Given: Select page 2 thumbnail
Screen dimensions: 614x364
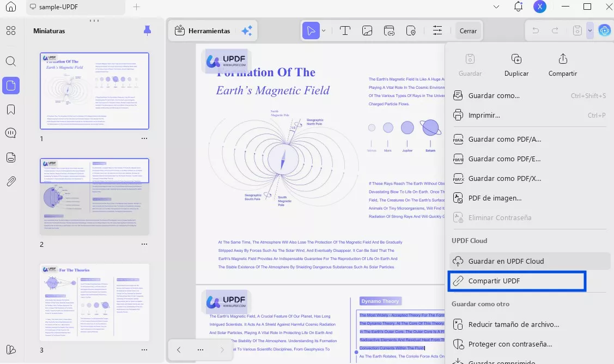Looking at the screenshot, I should click(94, 197).
